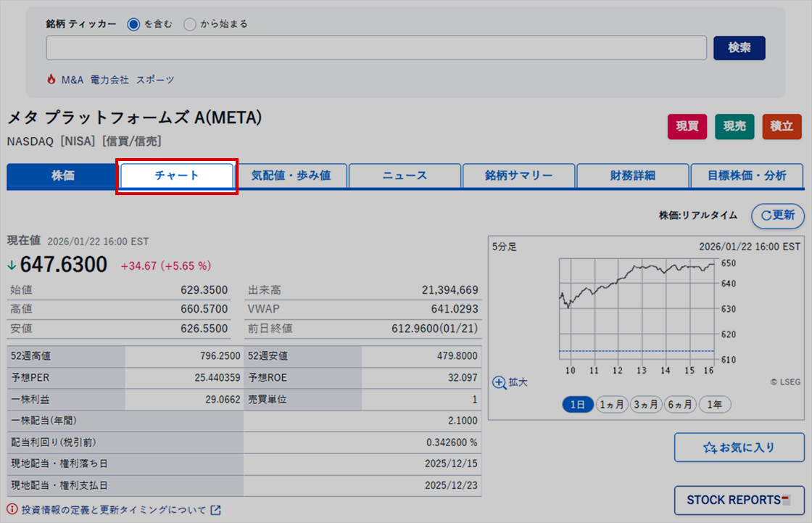The width and height of the screenshot is (812, 523).
Task: Switch chart period to 1年
Action: (x=713, y=405)
